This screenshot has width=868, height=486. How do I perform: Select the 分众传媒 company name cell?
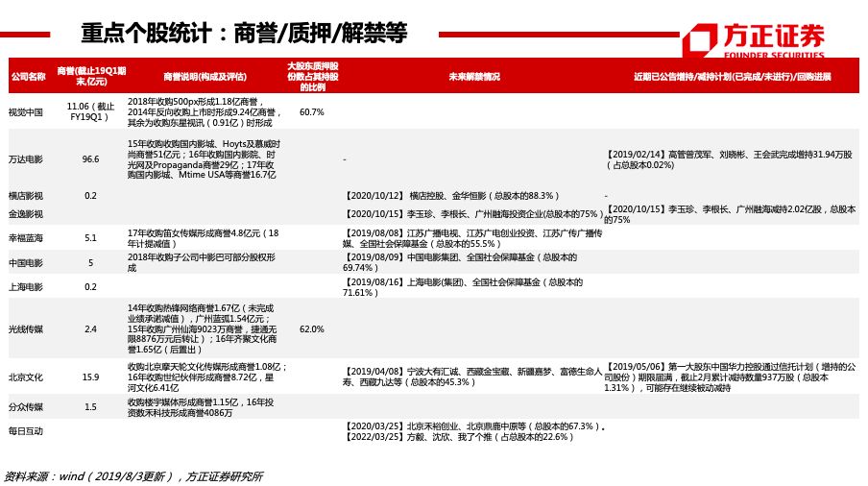pos(26,407)
